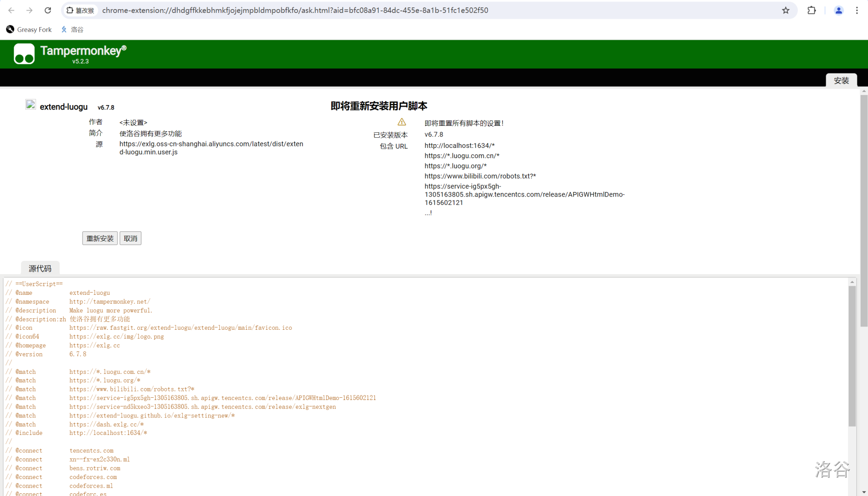Screen dimensions: 868x496
Task: Open the Chrome profile avatar
Action: coord(838,10)
